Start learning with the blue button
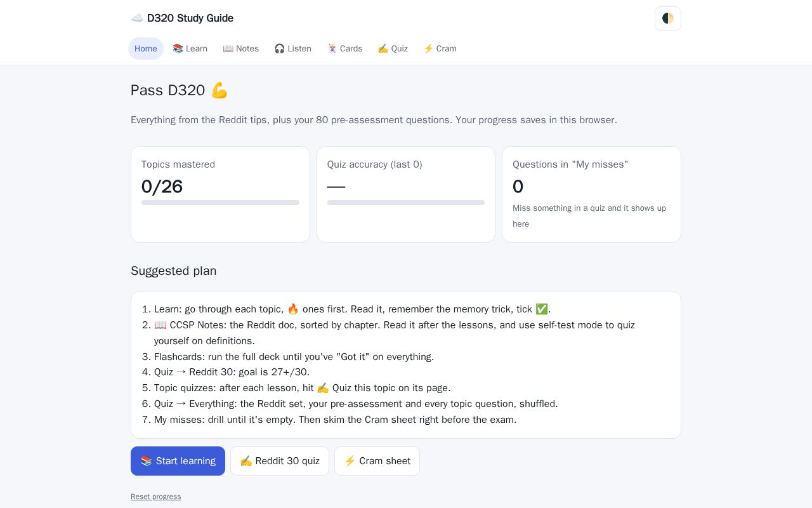The width and height of the screenshot is (812, 508). 178,461
